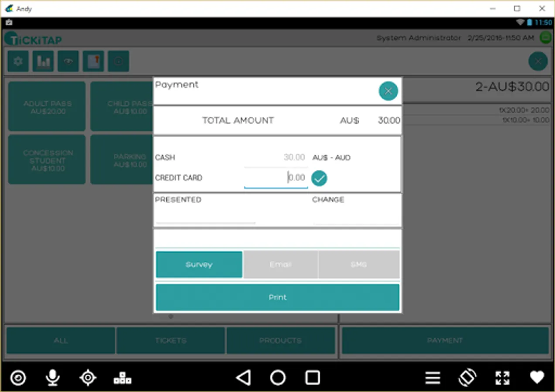Screen dimensions: 555x392
Task: Click the Android back triangle button
Action: (x=243, y=378)
